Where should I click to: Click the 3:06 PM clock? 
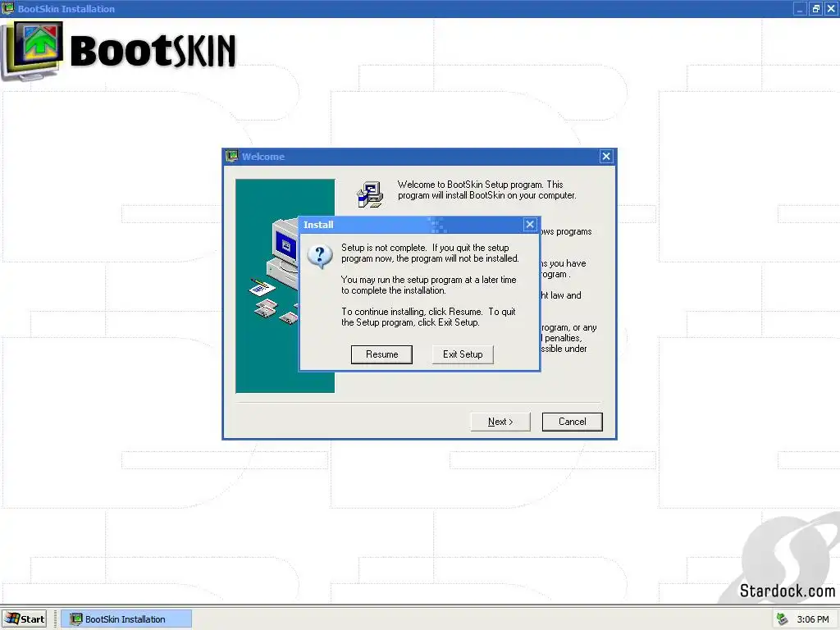(x=813, y=619)
